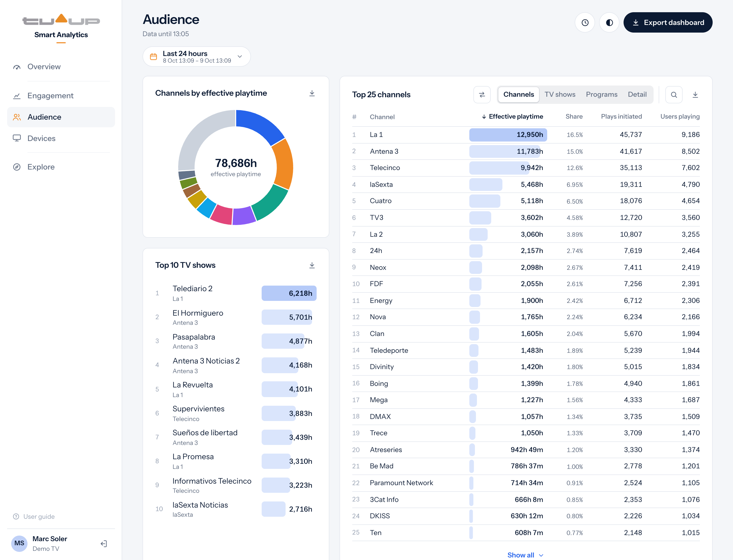
Task: Click the Export dashboard button
Action: [x=668, y=22]
